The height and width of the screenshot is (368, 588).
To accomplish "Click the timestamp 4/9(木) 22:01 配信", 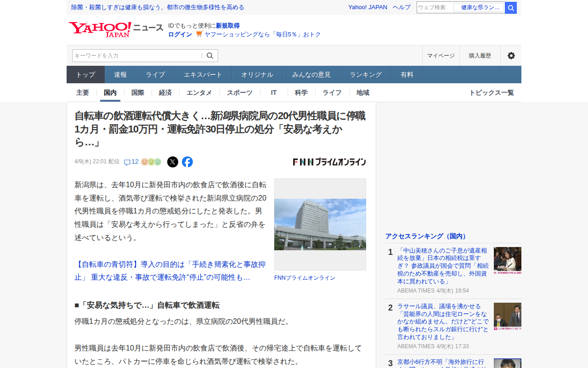I will (x=97, y=161).
